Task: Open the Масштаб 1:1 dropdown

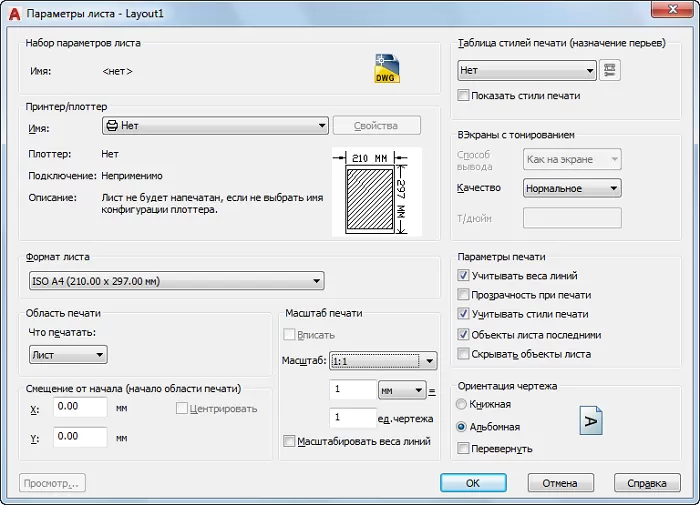Action: [383, 361]
